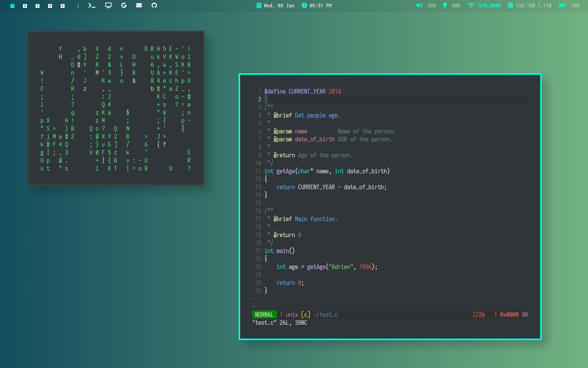Focus the matrix rain terminal window
The width and height of the screenshot is (588, 368).
coord(116,108)
